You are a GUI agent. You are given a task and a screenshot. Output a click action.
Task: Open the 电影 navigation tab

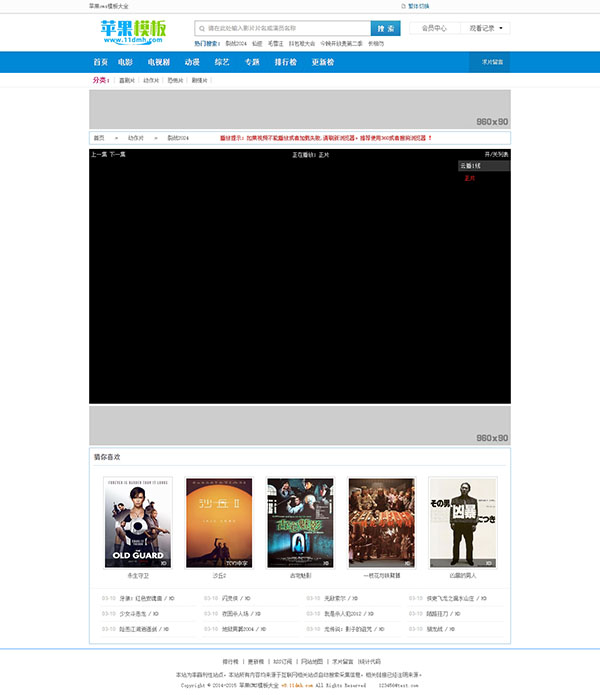click(125, 62)
